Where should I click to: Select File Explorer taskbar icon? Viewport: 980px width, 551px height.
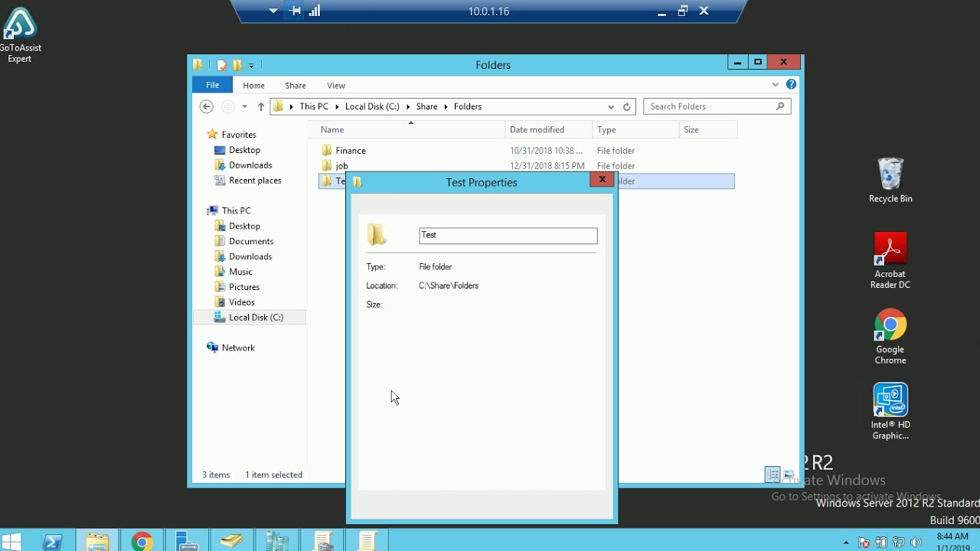pos(97,541)
